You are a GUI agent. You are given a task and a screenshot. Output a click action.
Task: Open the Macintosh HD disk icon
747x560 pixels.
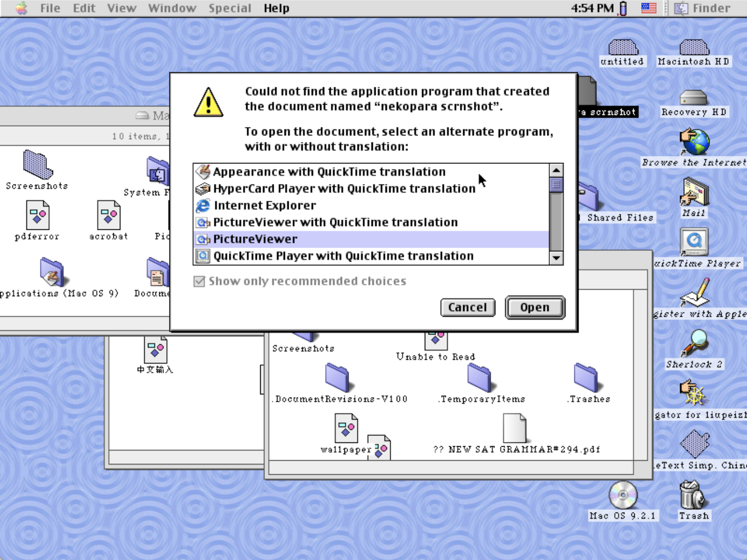694,47
